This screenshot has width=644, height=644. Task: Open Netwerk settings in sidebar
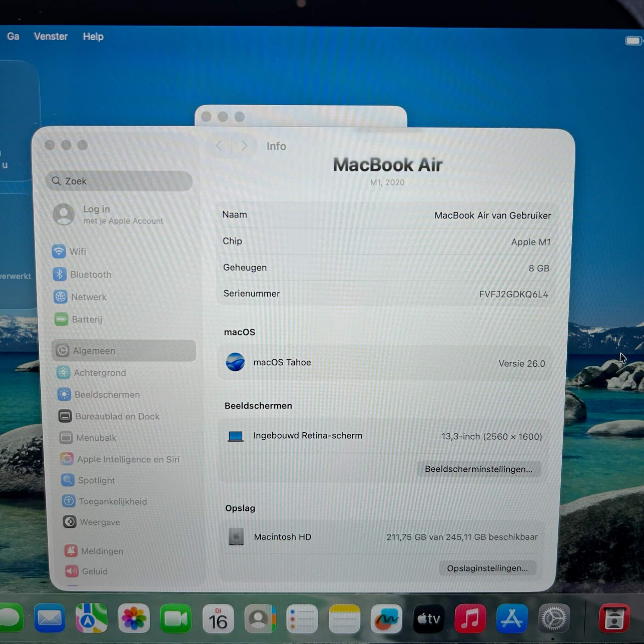click(80, 297)
